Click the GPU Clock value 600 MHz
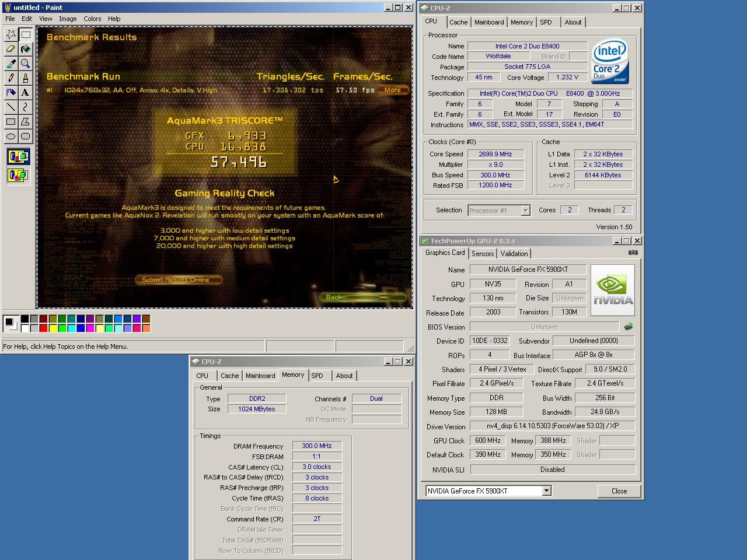This screenshot has width=747, height=560. [x=488, y=440]
